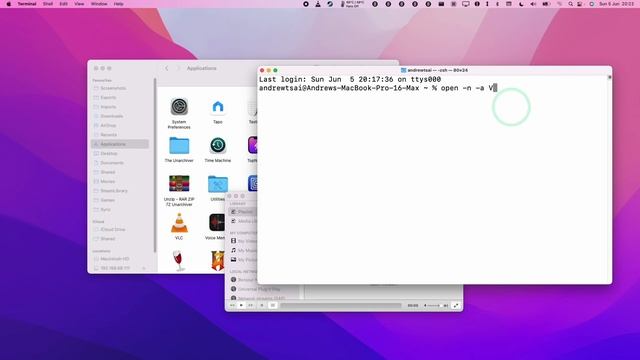Open The Unarchiver folder in Applications
Image resolution: width=640 pixels, height=360 pixels.
point(179,146)
